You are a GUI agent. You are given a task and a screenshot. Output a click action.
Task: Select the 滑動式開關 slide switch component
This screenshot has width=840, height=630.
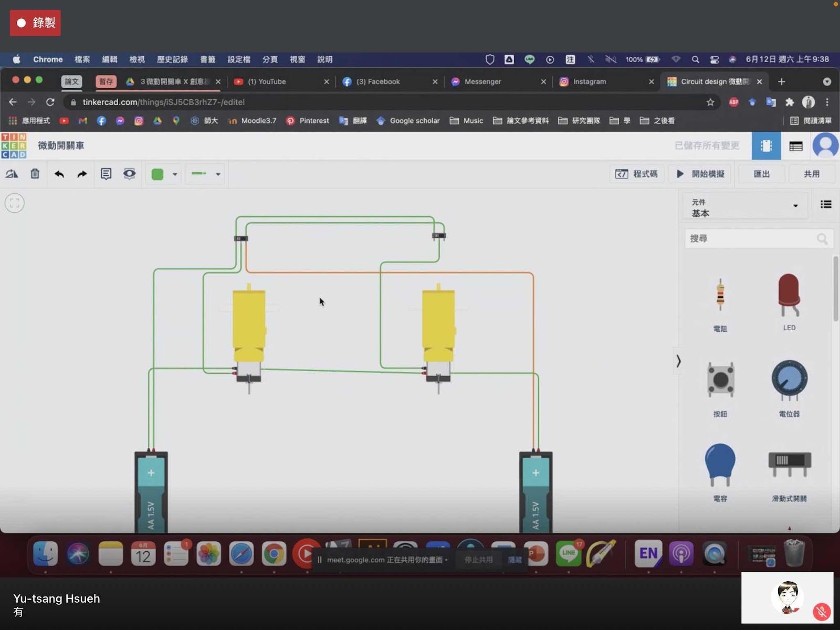pos(789,475)
